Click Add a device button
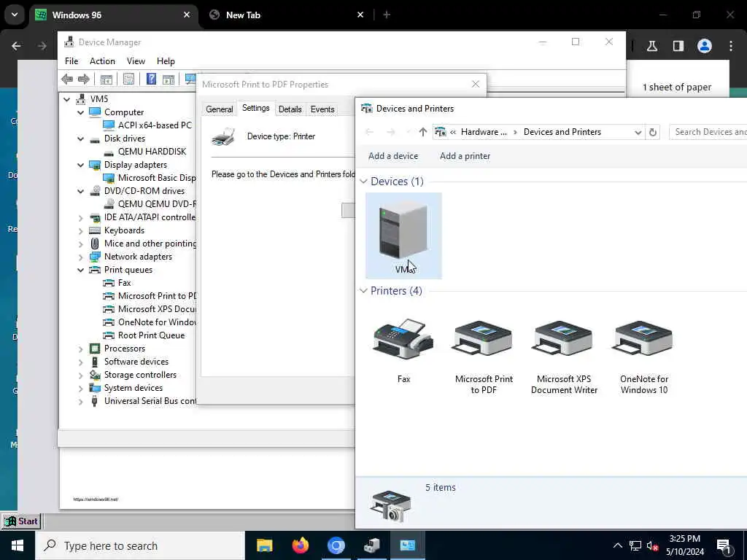 pos(393,156)
